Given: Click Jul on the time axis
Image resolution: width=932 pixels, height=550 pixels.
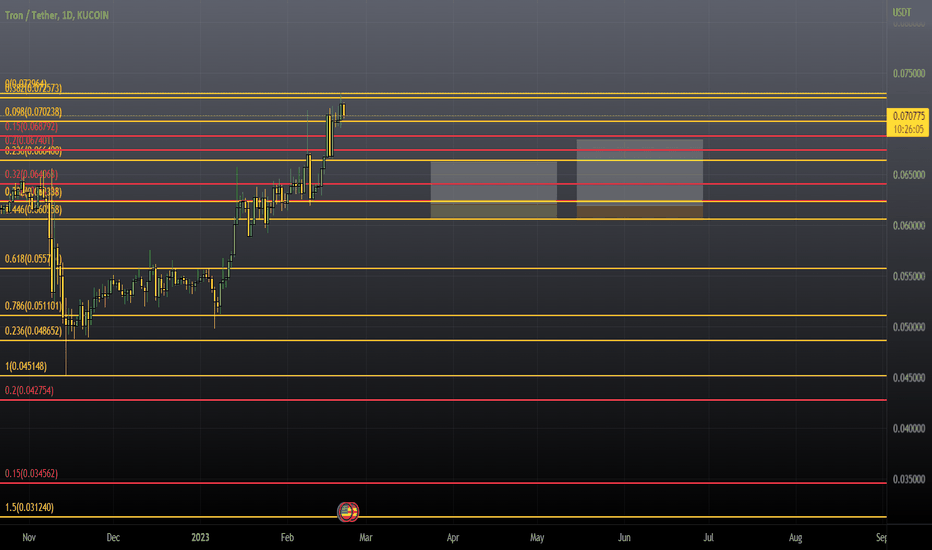Looking at the screenshot, I should [709, 538].
